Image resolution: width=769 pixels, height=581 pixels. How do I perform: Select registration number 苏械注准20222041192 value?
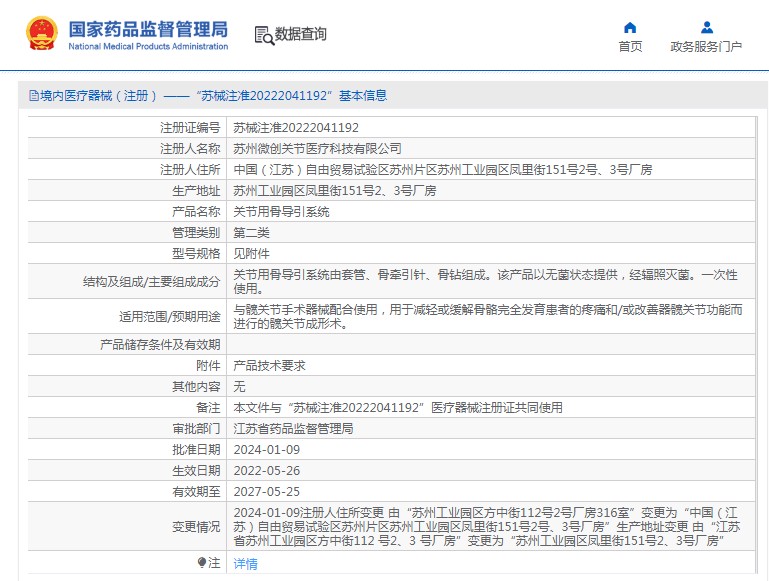pos(296,128)
